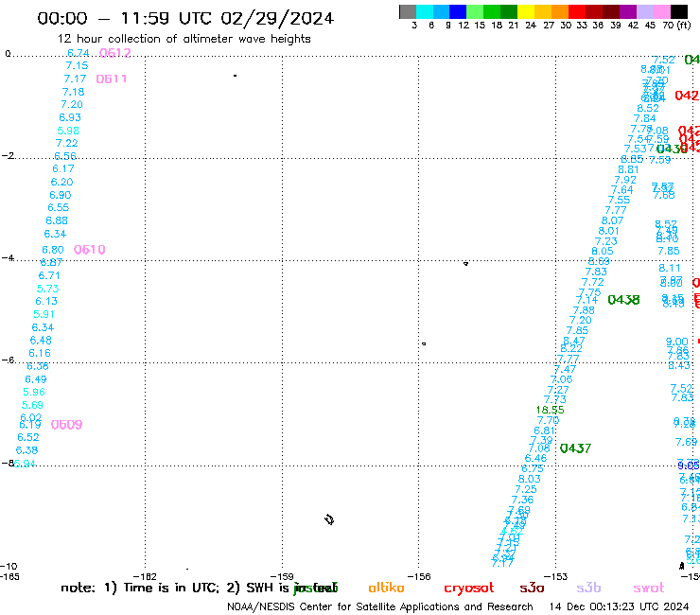Viewport: 700px width, 615px height.
Task: Click the wave height value '7.88'
Action: pyautogui.click(x=584, y=310)
